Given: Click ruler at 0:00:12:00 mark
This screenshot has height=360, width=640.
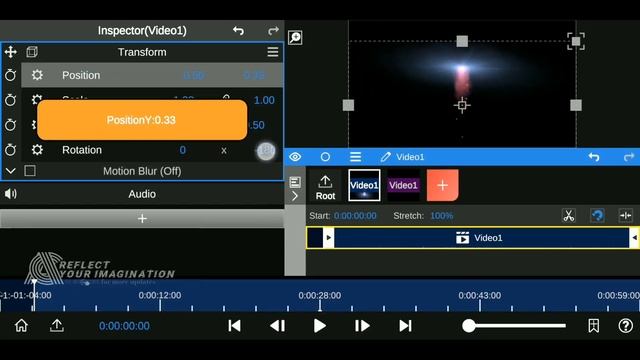Looking at the screenshot, I should click(160, 296).
